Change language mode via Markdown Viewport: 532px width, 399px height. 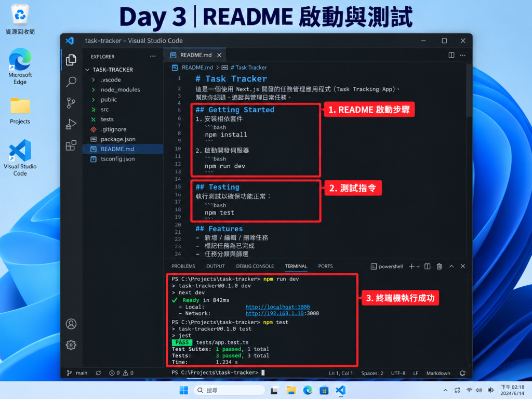pyautogui.click(x=438, y=373)
